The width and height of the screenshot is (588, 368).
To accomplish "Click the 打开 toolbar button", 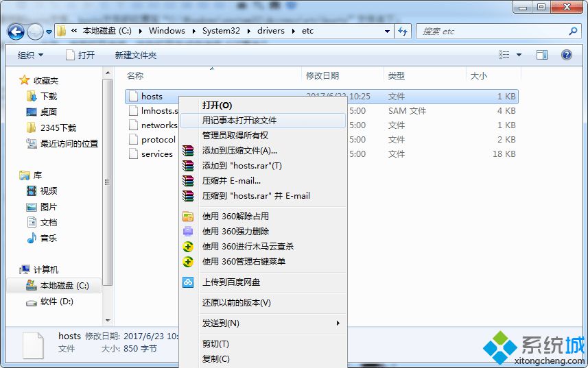I will (81, 56).
